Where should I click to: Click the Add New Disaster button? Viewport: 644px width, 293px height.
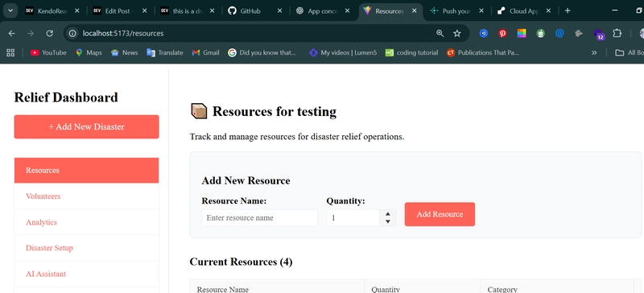point(86,126)
